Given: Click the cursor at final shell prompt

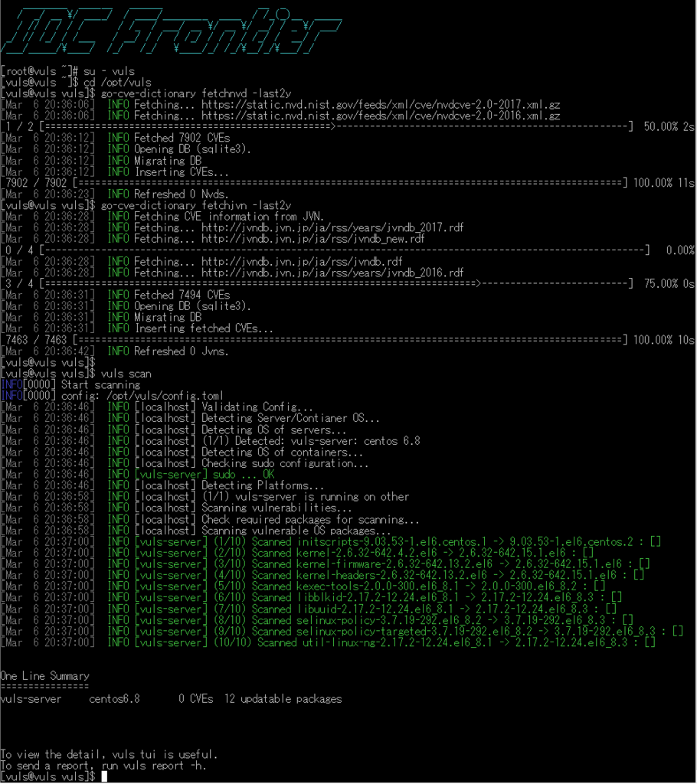Looking at the screenshot, I should tap(104, 776).
